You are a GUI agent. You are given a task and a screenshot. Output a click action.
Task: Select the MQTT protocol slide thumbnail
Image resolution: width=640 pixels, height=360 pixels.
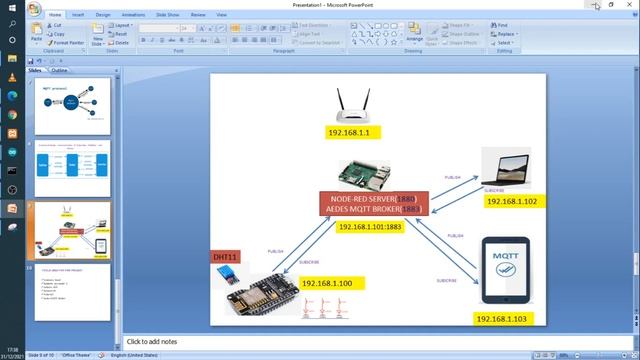(x=72, y=106)
